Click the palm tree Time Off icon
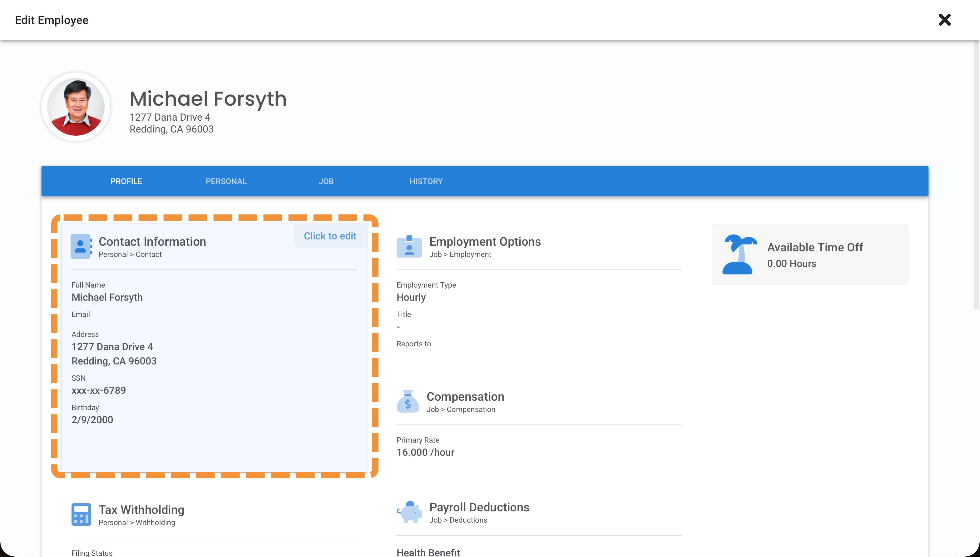The image size is (980, 557). (x=739, y=254)
